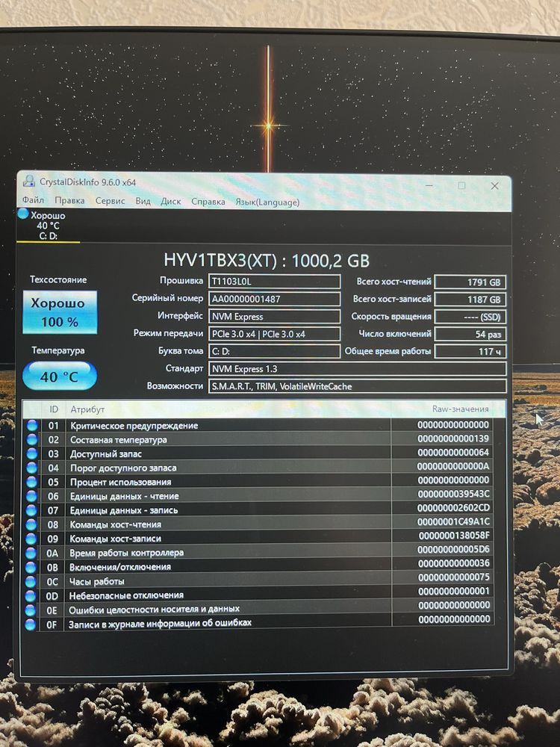Image resolution: width=560 pixels, height=747 pixels.
Task: Click raw value 00000001C49A1C
Action: [x=454, y=521]
